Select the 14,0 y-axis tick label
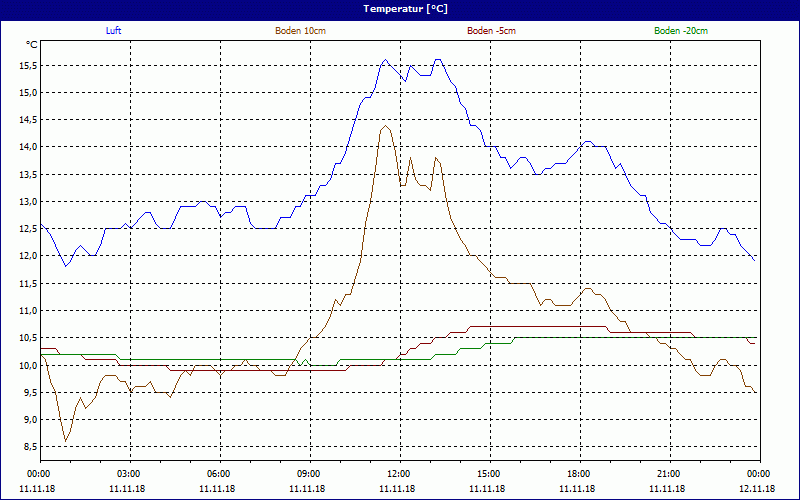The image size is (800, 500). (x=27, y=147)
